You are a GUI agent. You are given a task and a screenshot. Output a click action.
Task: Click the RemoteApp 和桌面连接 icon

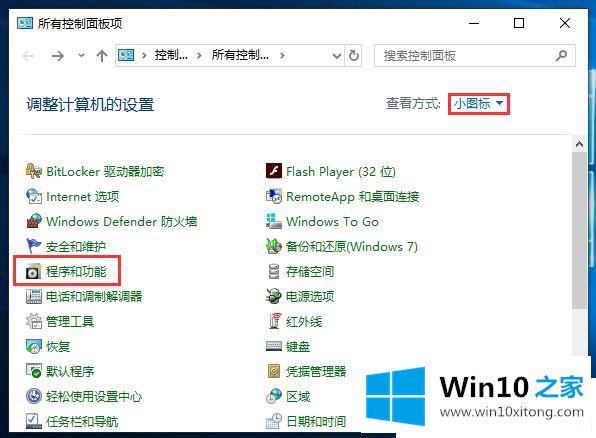tap(274, 197)
